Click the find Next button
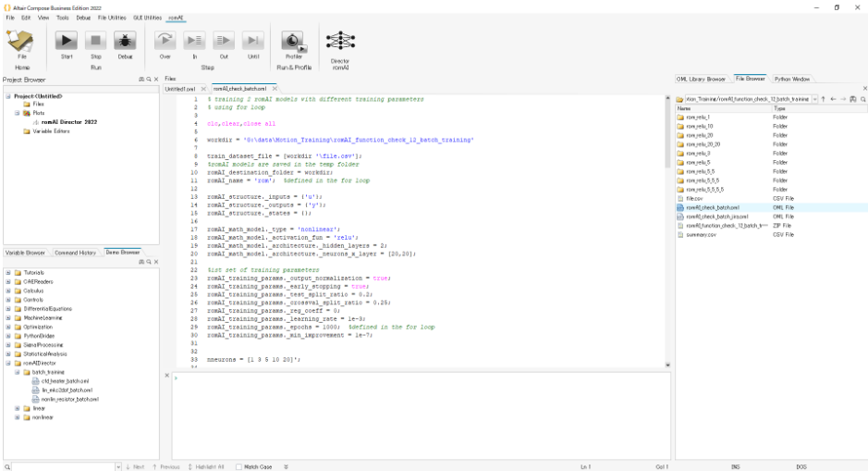 [135, 467]
